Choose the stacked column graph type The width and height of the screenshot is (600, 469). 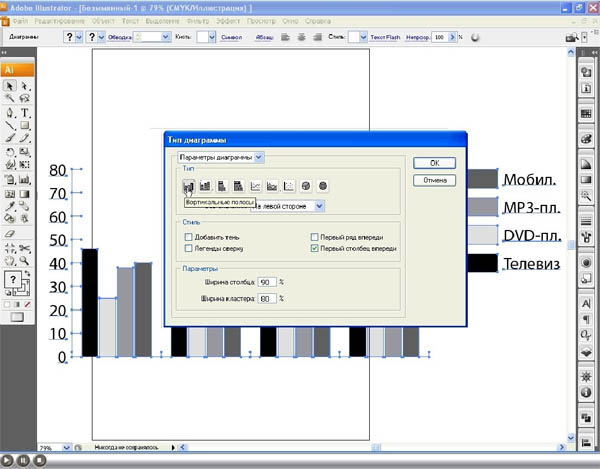(204, 185)
